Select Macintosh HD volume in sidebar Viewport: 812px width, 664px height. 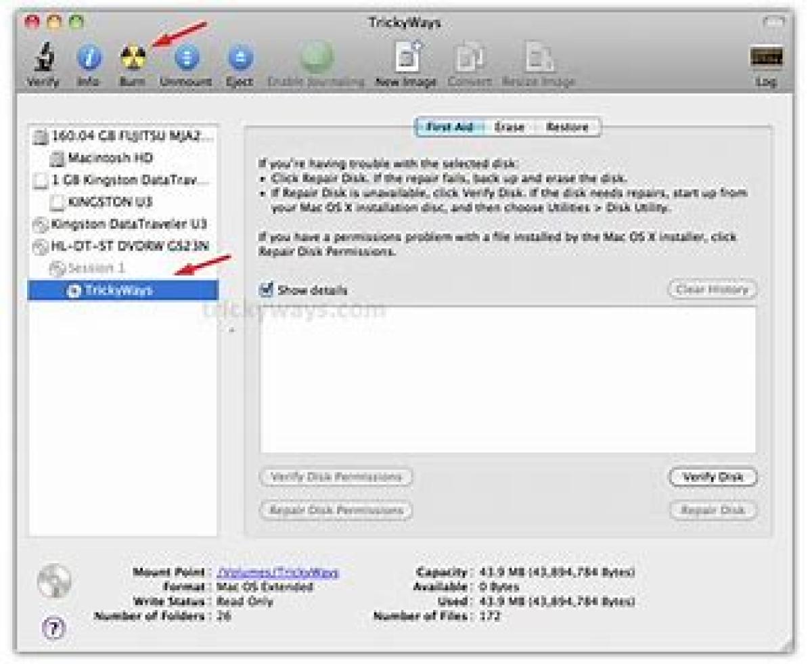(110, 158)
